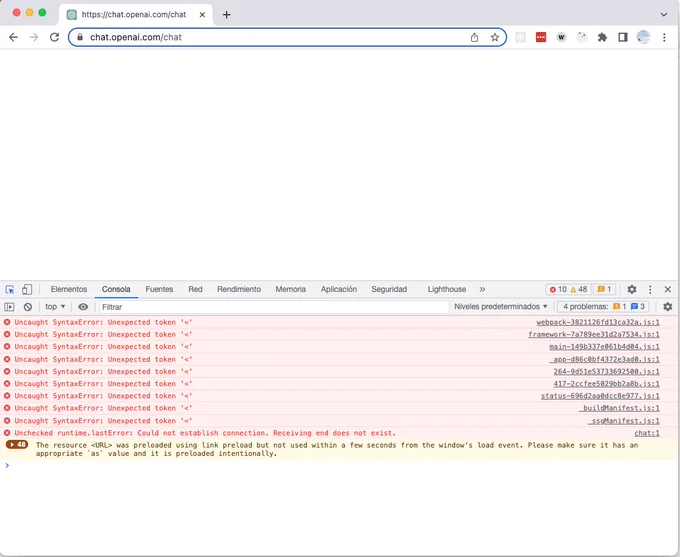Open the Elementos tab
The width and height of the screenshot is (680, 557).
coord(69,289)
